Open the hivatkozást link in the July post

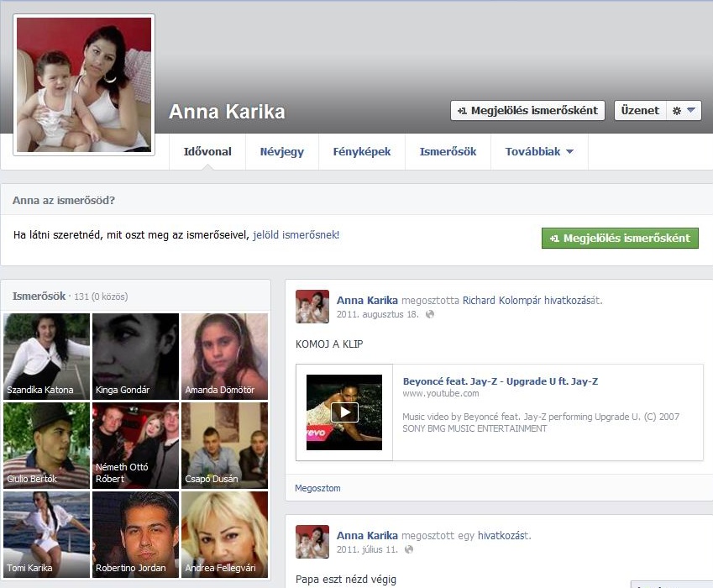[x=503, y=536]
